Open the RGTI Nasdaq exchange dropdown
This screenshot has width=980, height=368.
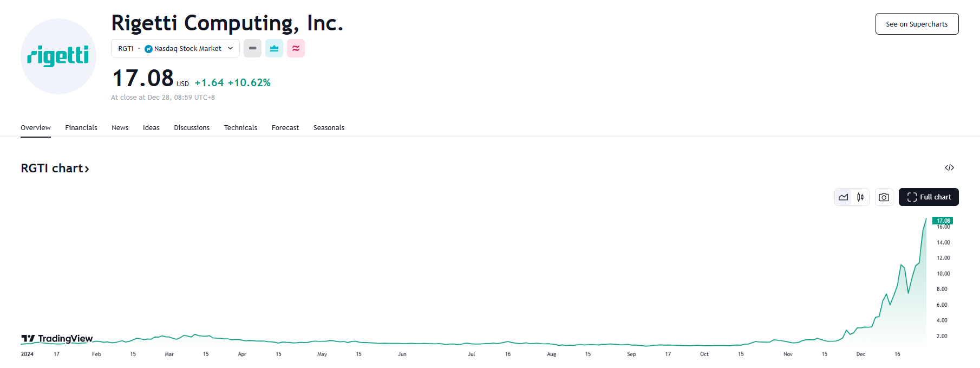coord(175,48)
